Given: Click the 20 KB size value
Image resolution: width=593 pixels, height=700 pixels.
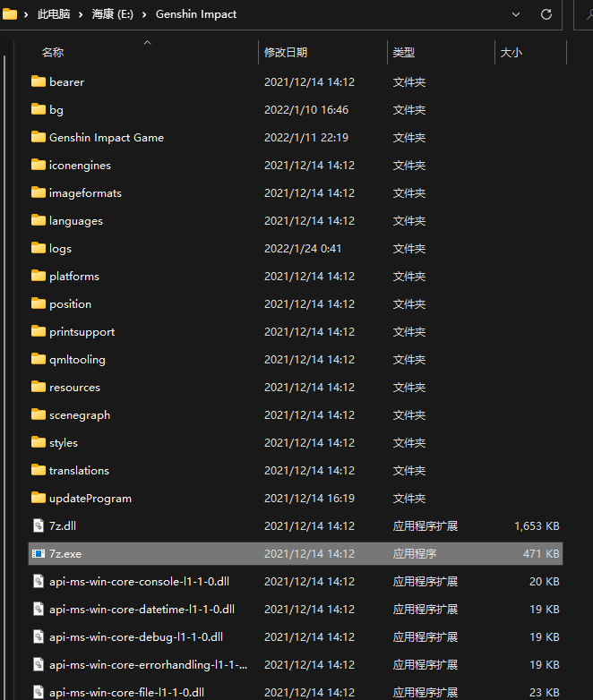Looking at the screenshot, I should click(545, 581).
